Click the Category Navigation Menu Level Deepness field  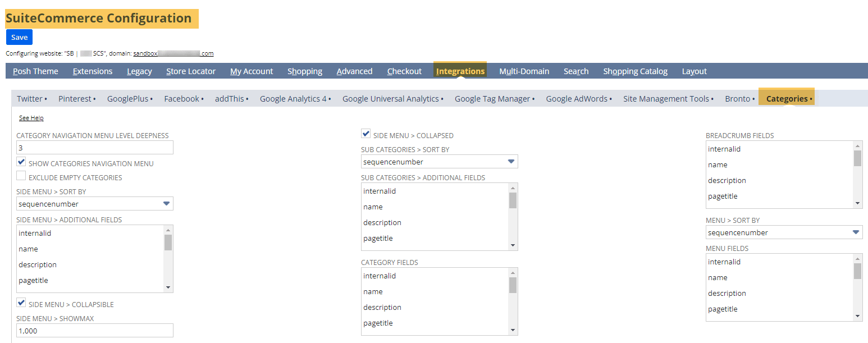click(x=95, y=148)
